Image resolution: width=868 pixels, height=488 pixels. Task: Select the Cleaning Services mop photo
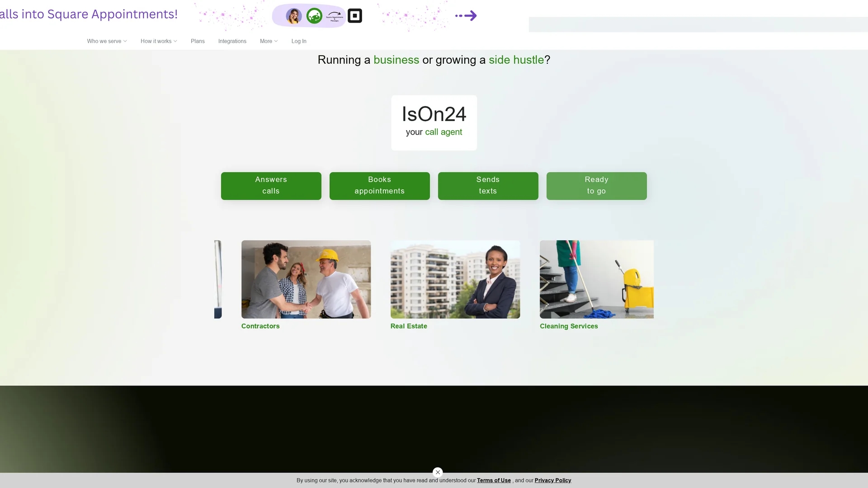click(597, 279)
